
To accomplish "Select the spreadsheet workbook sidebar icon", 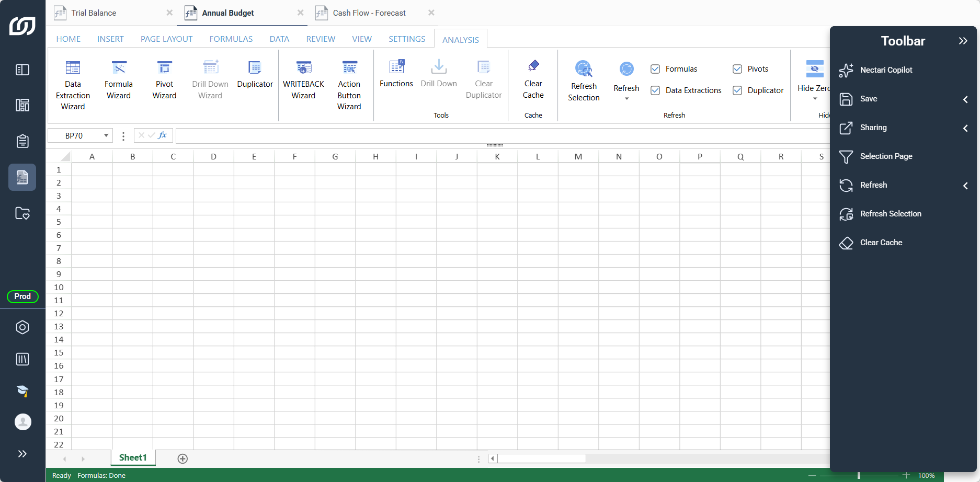I will click(22, 177).
